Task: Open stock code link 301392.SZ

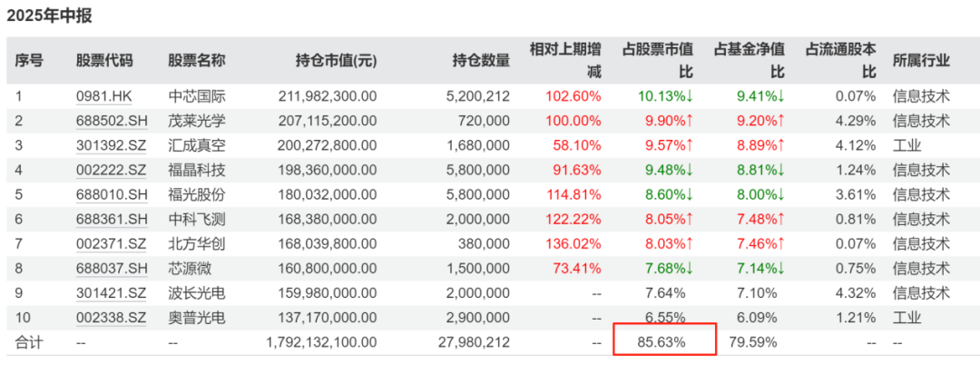Action: pos(112,145)
